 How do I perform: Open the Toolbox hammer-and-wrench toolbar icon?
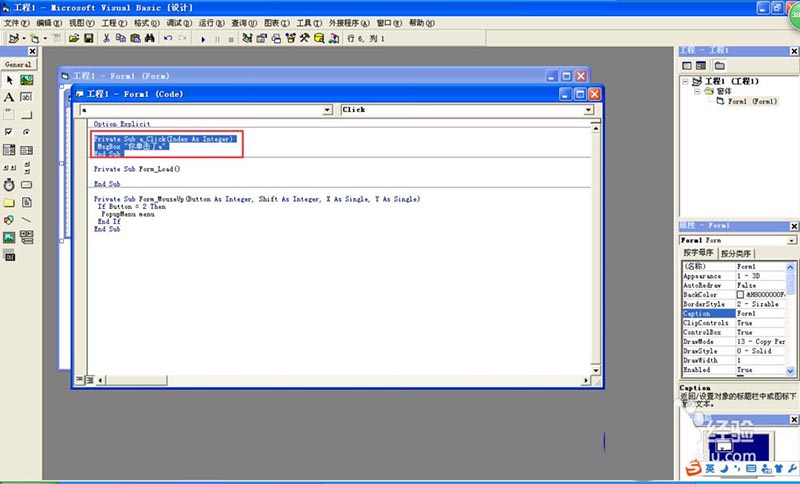click(305, 38)
